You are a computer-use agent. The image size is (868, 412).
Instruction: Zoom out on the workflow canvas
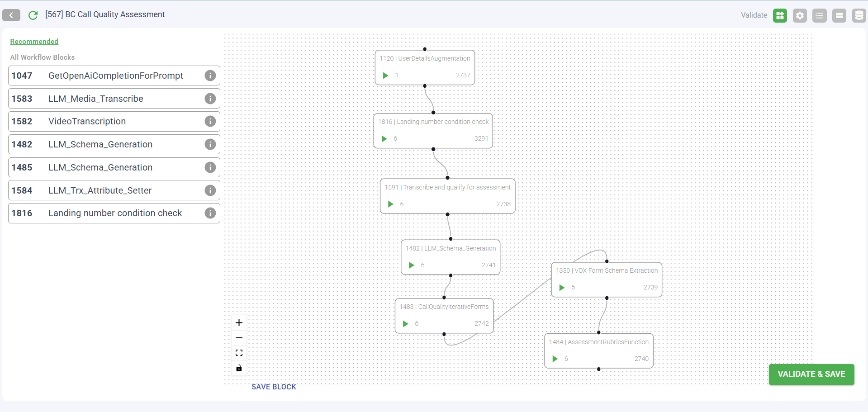(x=239, y=338)
